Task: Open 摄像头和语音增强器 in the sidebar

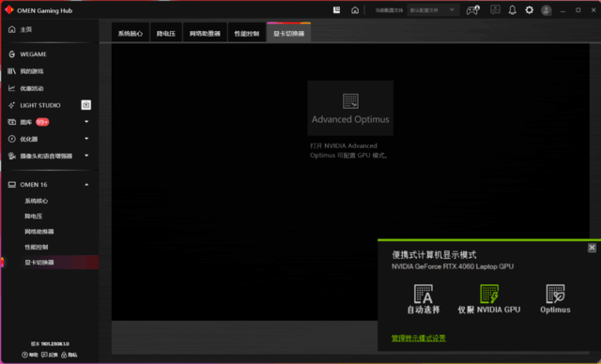Action: click(x=40, y=156)
